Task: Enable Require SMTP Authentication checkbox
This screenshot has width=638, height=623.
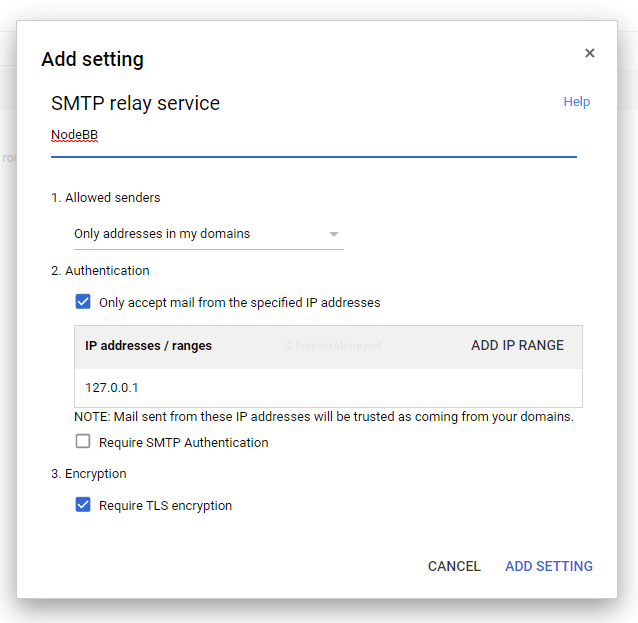Action: (83, 441)
